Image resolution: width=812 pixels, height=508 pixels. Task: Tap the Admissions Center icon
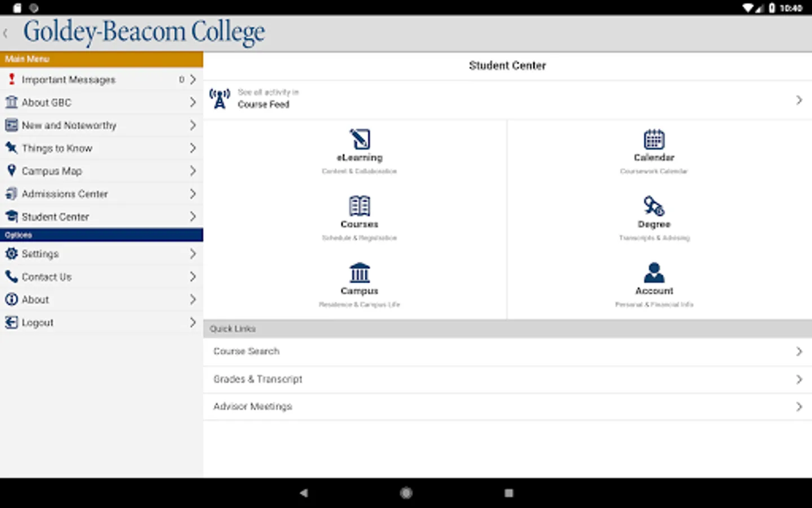[x=11, y=194]
